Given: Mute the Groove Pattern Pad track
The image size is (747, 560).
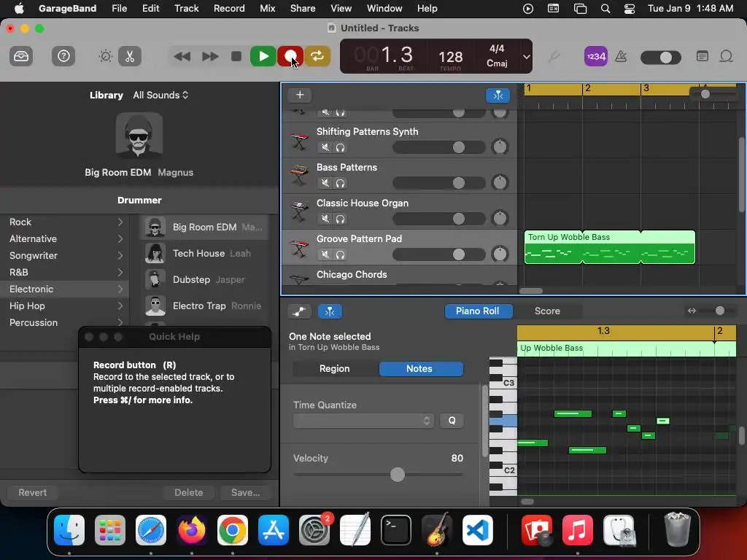Looking at the screenshot, I should (325, 254).
